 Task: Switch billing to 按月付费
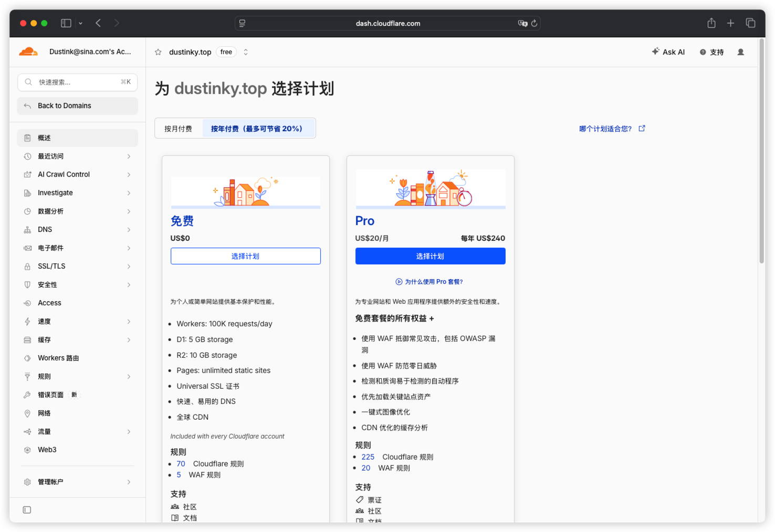point(179,129)
